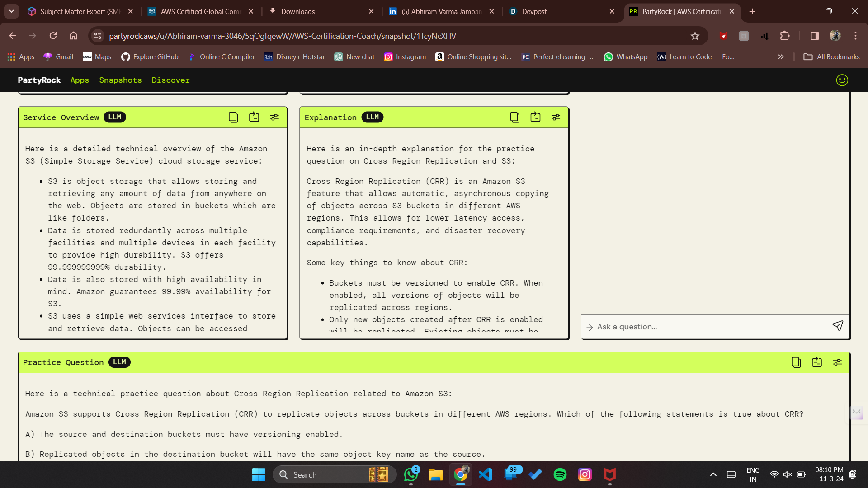Viewport: 868px width, 488px height.
Task: Click the smiley profile icon in PartyRock header
Action: coord(842,80)
